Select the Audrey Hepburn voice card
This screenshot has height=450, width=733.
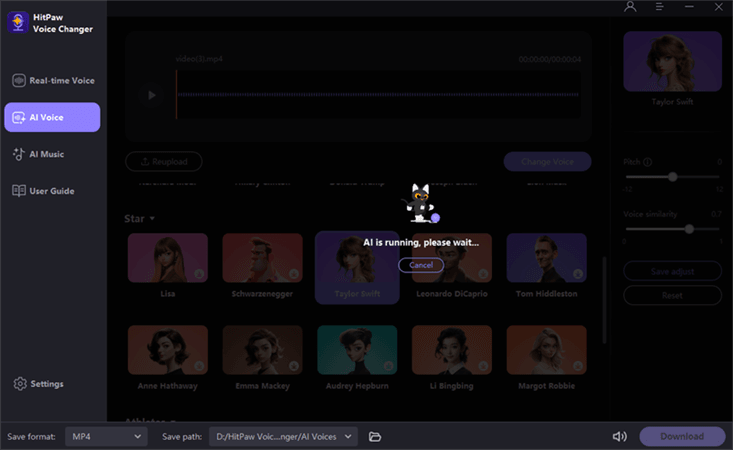[x=357, y=358]
